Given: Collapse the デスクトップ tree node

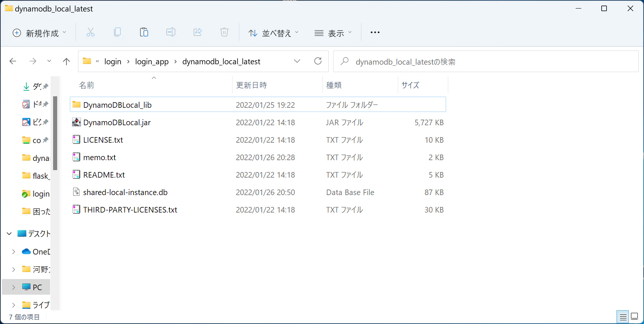Looking at the screenshot, I should point(9,233).
